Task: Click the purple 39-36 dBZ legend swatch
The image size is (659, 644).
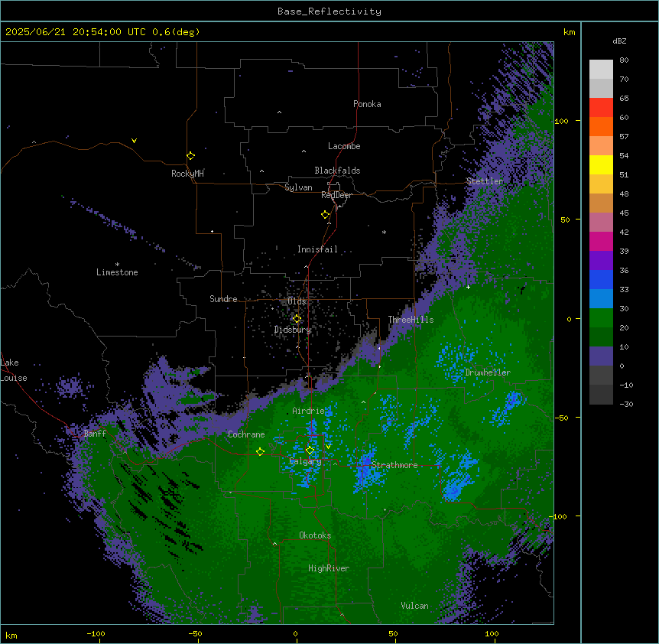Action: (x=601, y=261)
